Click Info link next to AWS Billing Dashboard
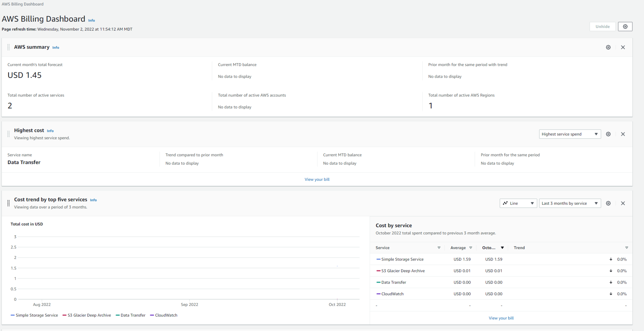 click(91, 20)
